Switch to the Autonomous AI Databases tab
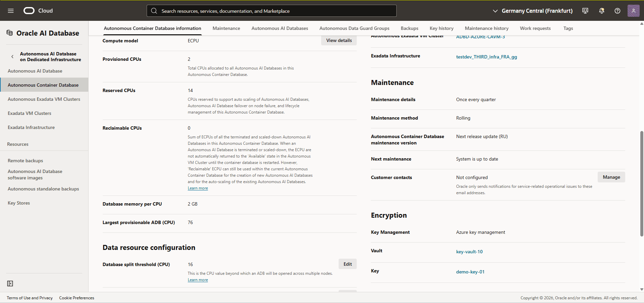 280,28
